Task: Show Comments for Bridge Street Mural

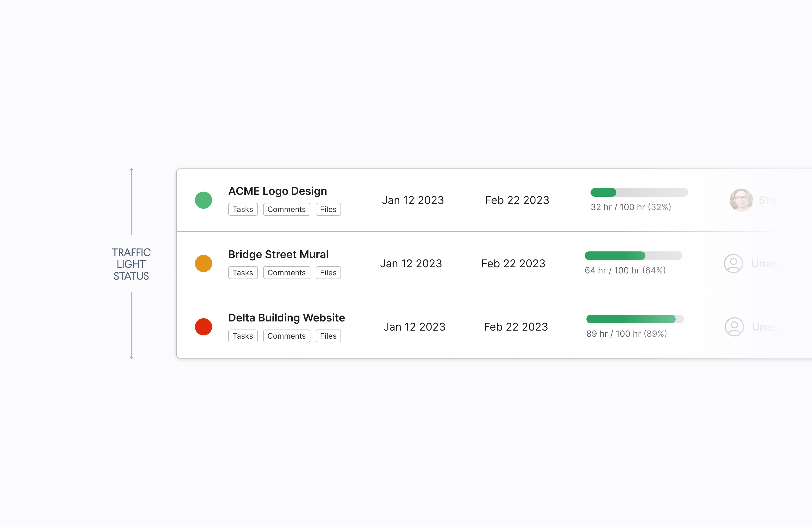Action: point(286,273)
